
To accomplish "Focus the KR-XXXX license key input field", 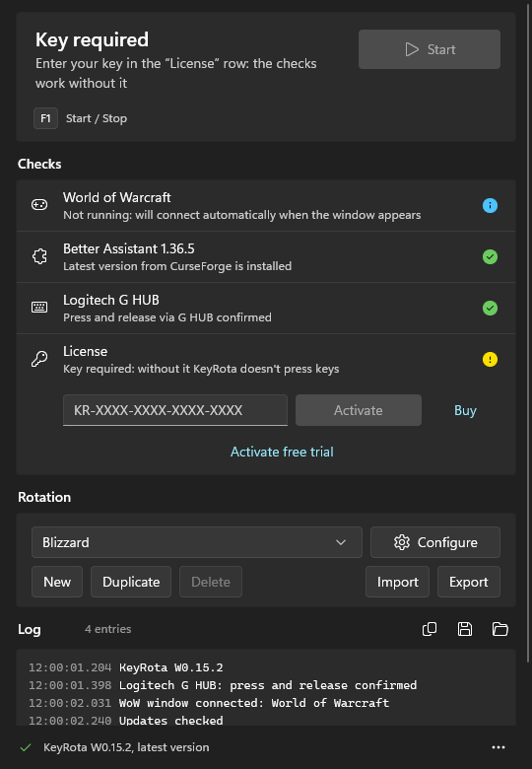I will (175, 410).
